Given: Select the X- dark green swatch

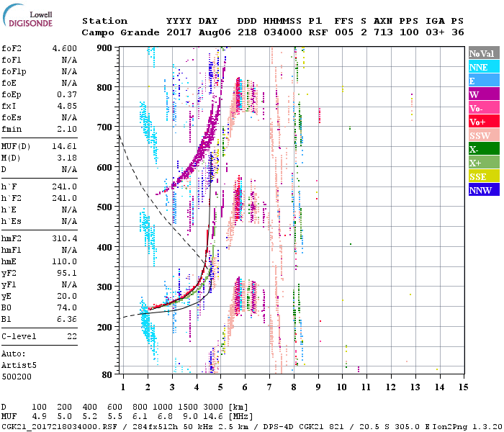Looking at the screenshot, I should coord(484,149).
